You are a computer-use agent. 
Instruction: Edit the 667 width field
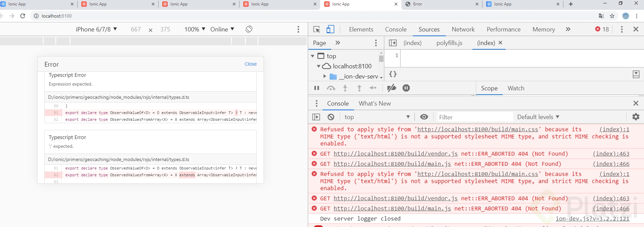coord(136,29)
